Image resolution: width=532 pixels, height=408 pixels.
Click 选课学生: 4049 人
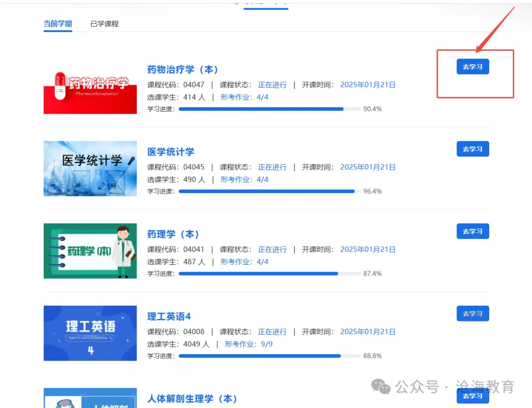point(178,345)
